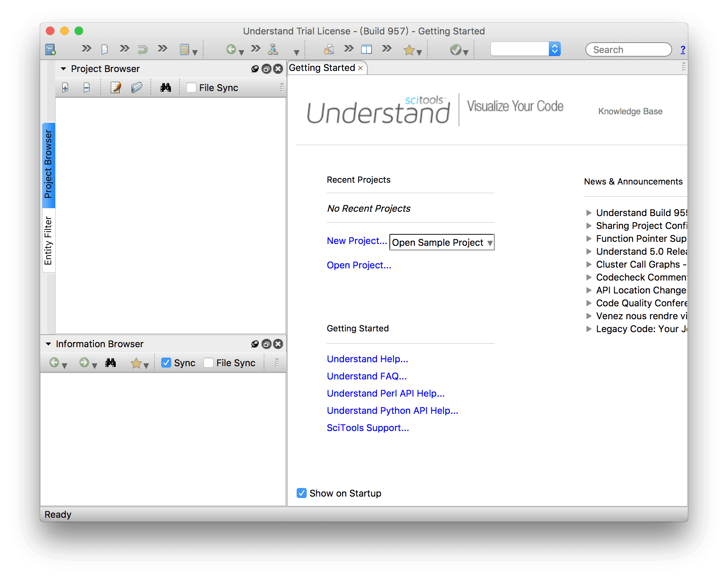Click Information Browser favorites star icon

point(136,363)
